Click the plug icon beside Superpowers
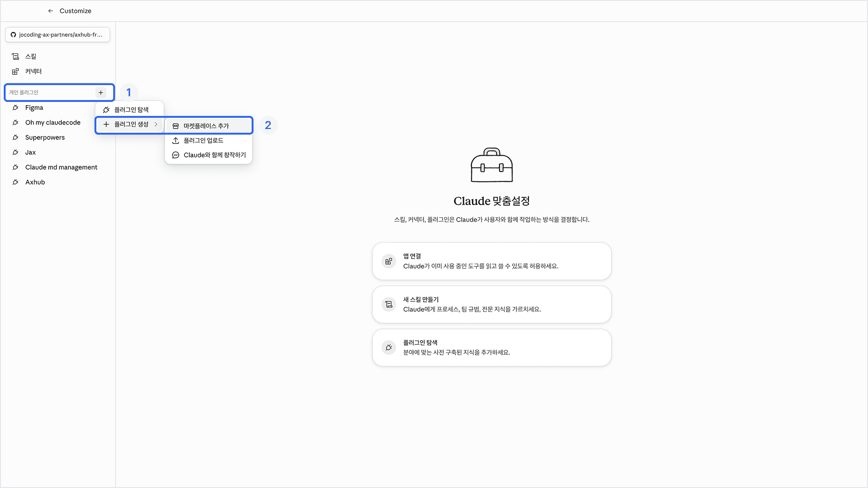This screenshot has height=488, width=868. click(15, 137)
